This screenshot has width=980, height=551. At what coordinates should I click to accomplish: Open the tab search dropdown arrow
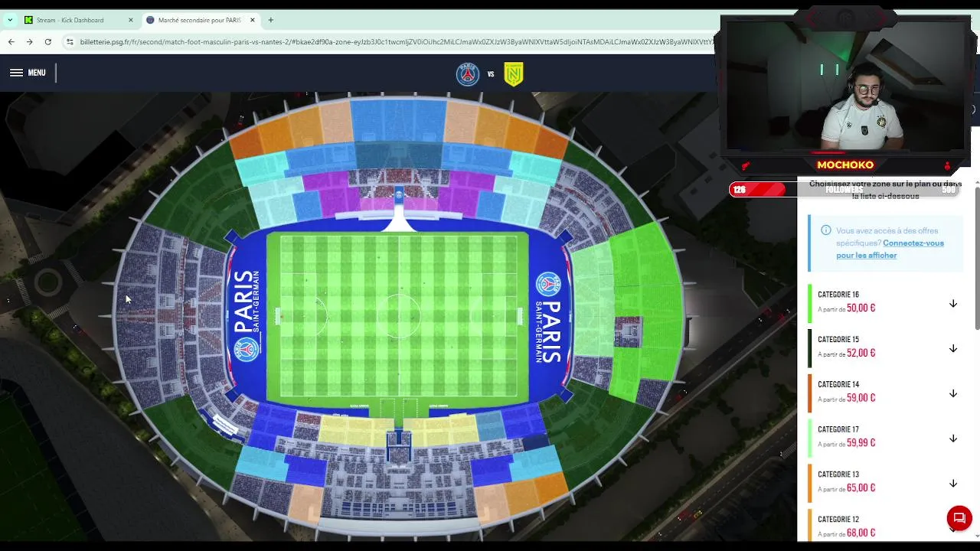10,20
